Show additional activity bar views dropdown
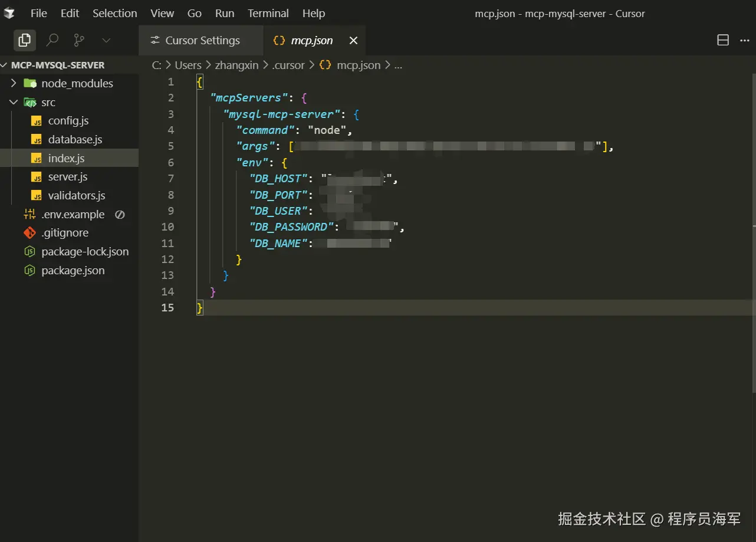The width and height of the screenshot is (756, 542). click(106, 40)
